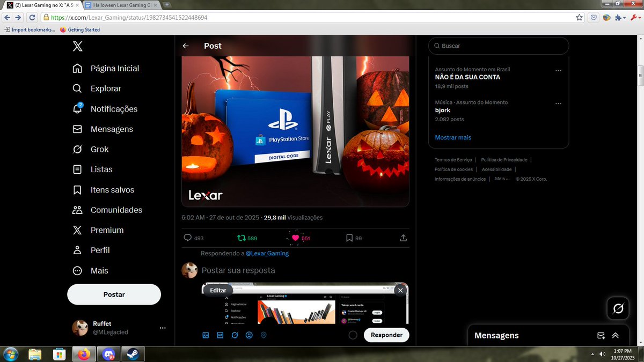Click the Grok icon in reply toolbar
The image size is (644, 362).
pyautogui.click(x=235, y=335)
